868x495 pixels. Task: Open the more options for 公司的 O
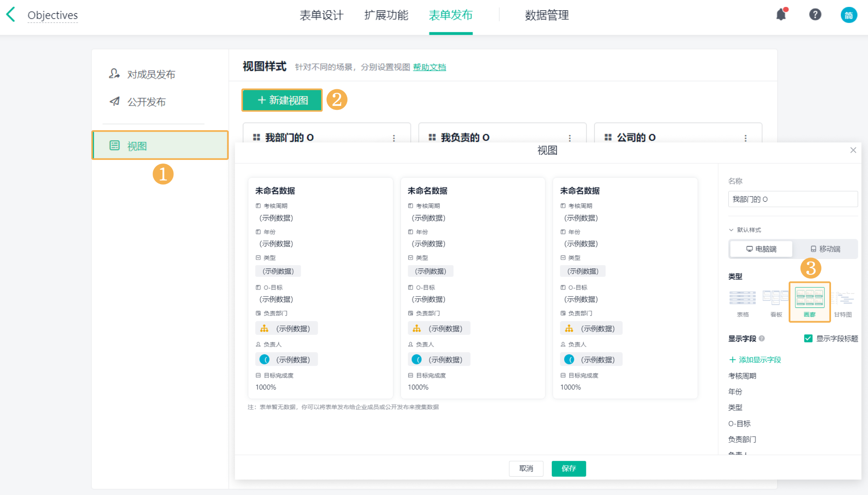coord(745,138)
